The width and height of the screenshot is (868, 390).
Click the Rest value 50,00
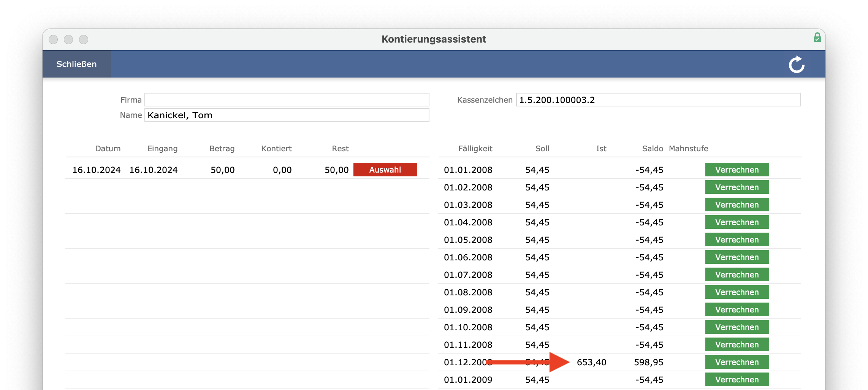(x=337, y=170)
